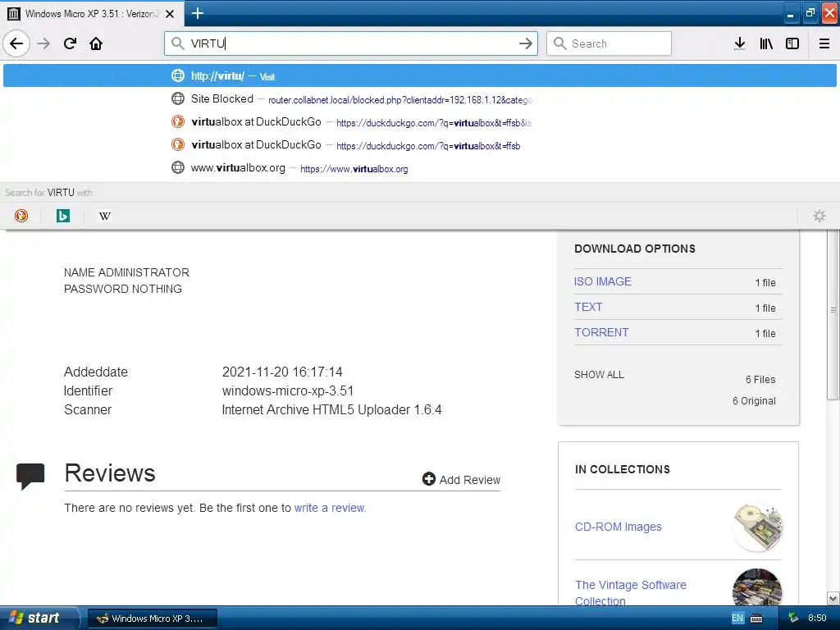The width and height of the screenshot is (840, 630).
Task: Open the TEXT download link
Action: click(x=588, y=307)
